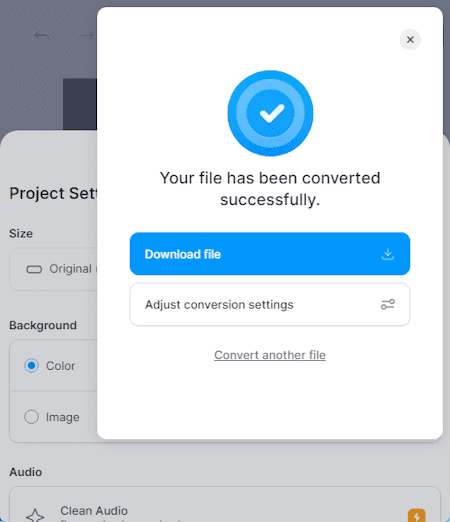Open Adjust conversion settings

point(270,304)
